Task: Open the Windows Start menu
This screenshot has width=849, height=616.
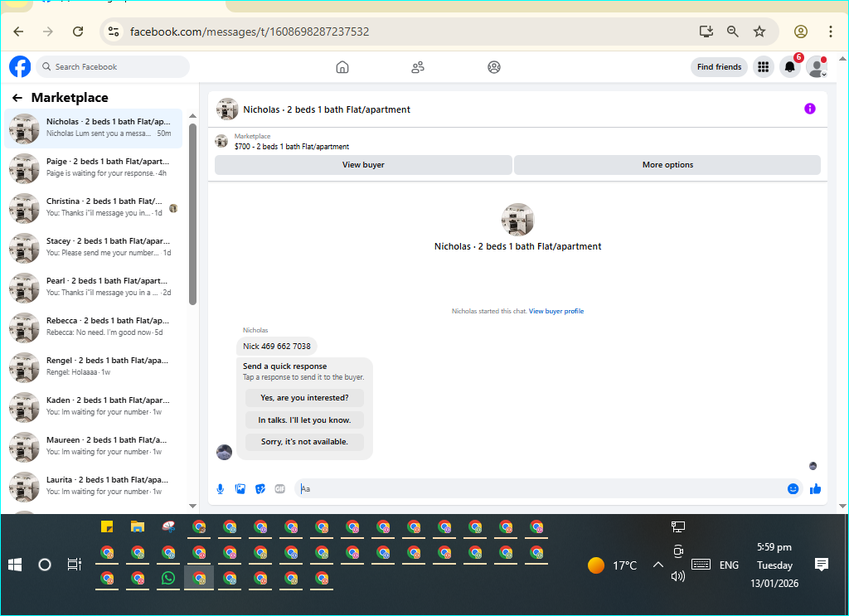Action: [15, 565]
